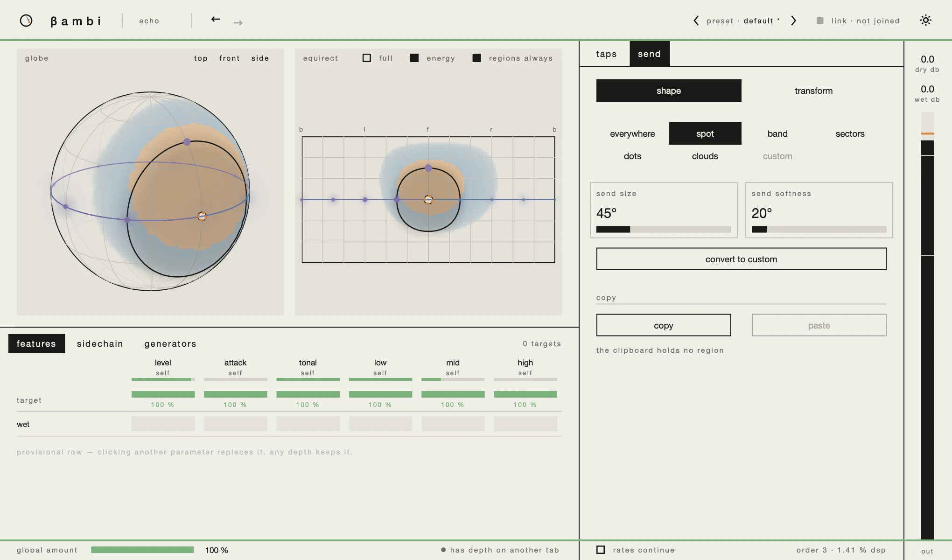Select the transform sub-tab

(813, 91)
